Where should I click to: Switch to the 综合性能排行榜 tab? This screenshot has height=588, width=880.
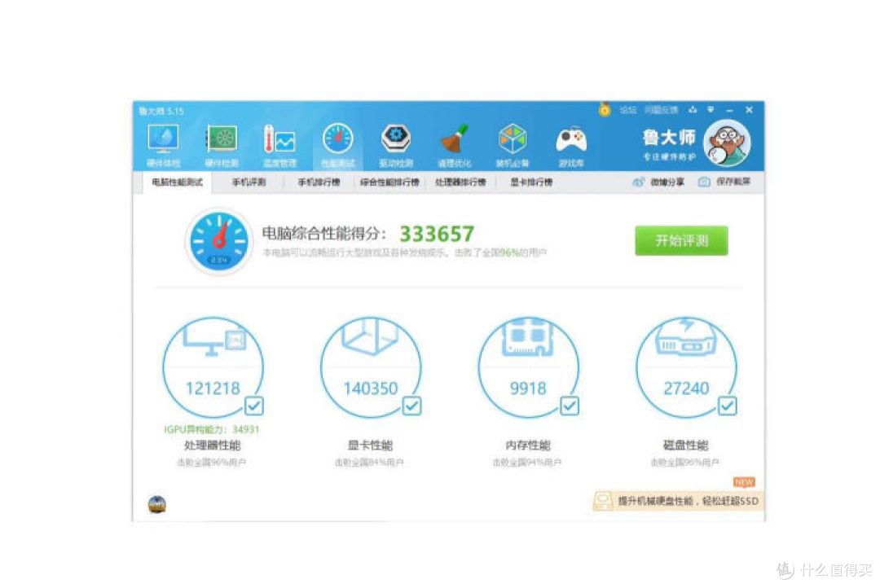(x=389, y=182)
